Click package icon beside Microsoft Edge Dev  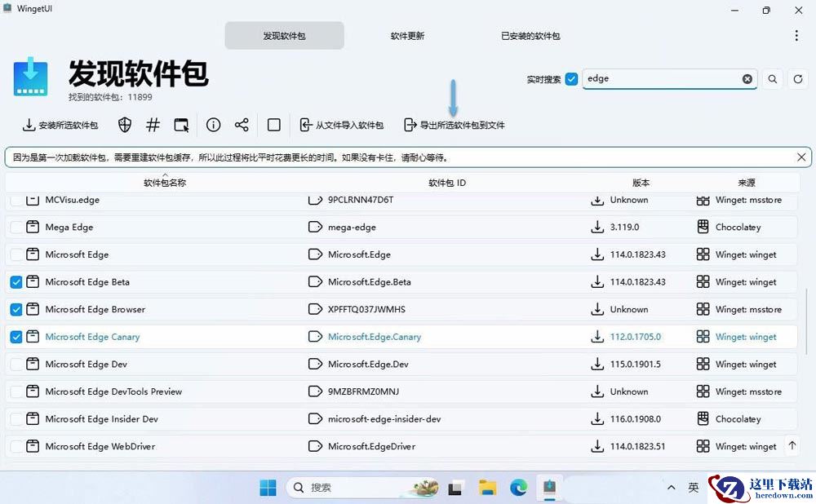point(33,364)
